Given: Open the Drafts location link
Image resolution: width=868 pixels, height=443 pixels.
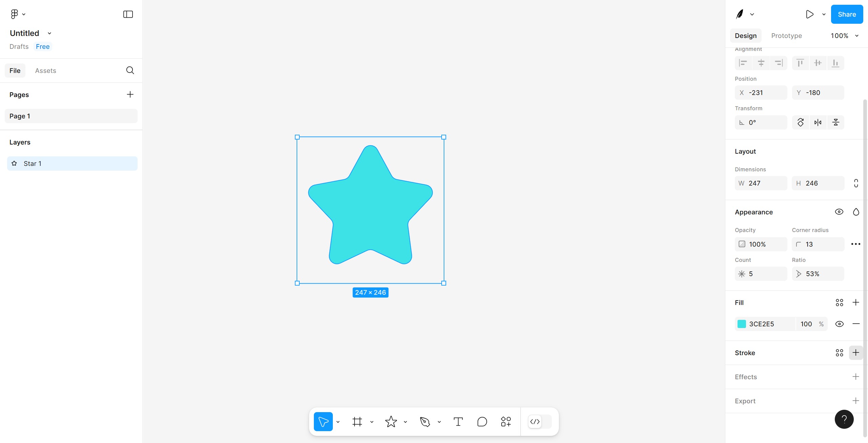Looking at the screenshot, I should (19, 46).
